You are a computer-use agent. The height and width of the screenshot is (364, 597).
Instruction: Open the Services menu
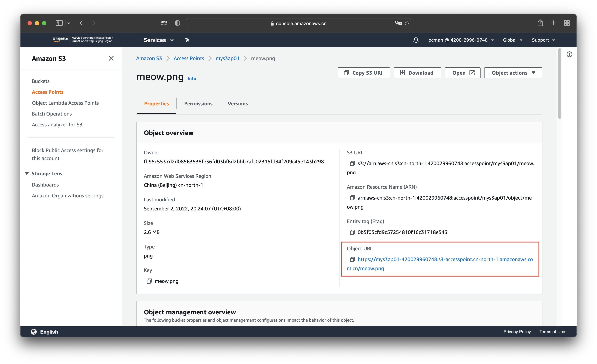[x=158, y=40]
